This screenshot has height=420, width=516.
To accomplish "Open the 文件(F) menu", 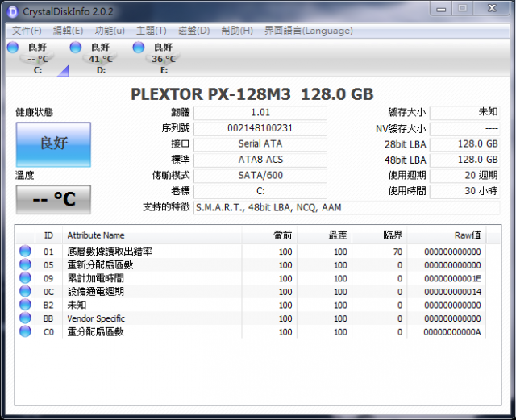I will (x=27, y=31).
